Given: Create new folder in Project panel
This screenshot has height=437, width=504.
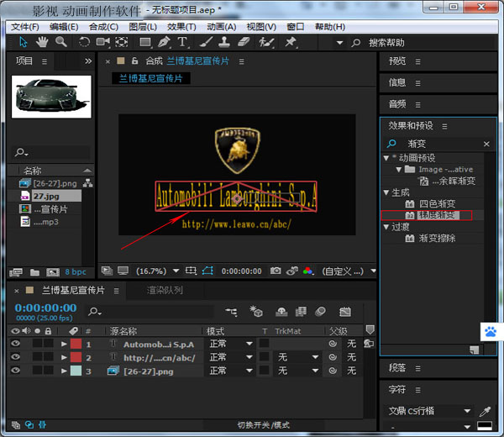Looking at the screenshot, I should point(34,272).
